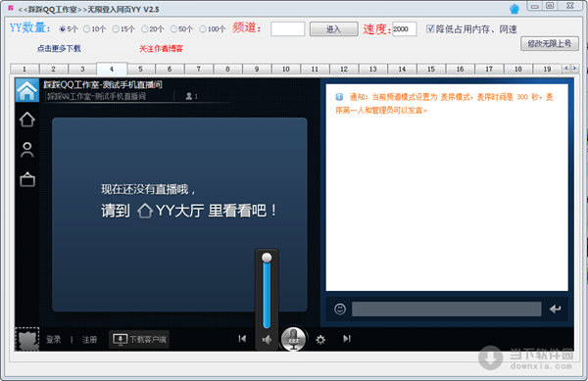
Task: Switch to tab 19
Action: tap(547, 69)
